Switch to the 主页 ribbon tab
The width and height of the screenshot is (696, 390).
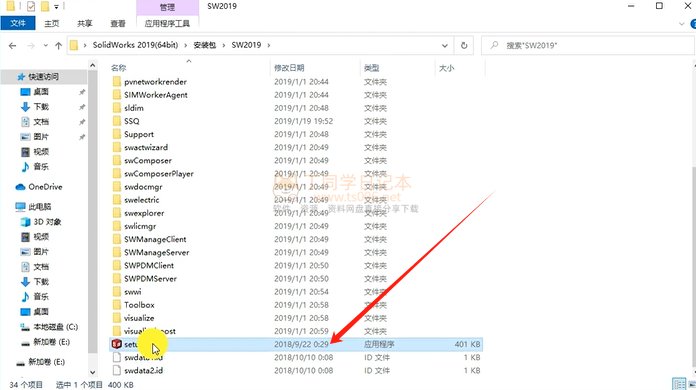coord(51,24)
